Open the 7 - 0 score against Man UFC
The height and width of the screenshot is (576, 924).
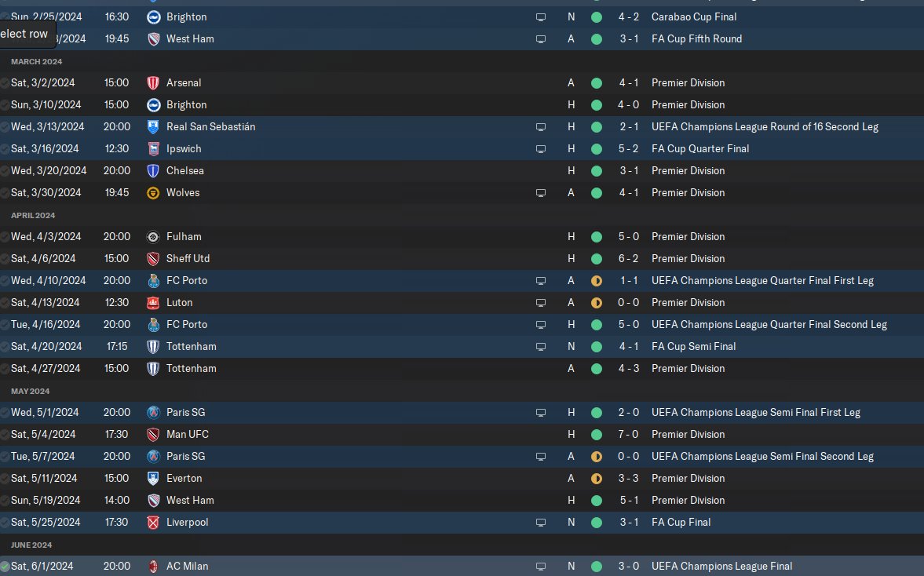tap(628, 435)
